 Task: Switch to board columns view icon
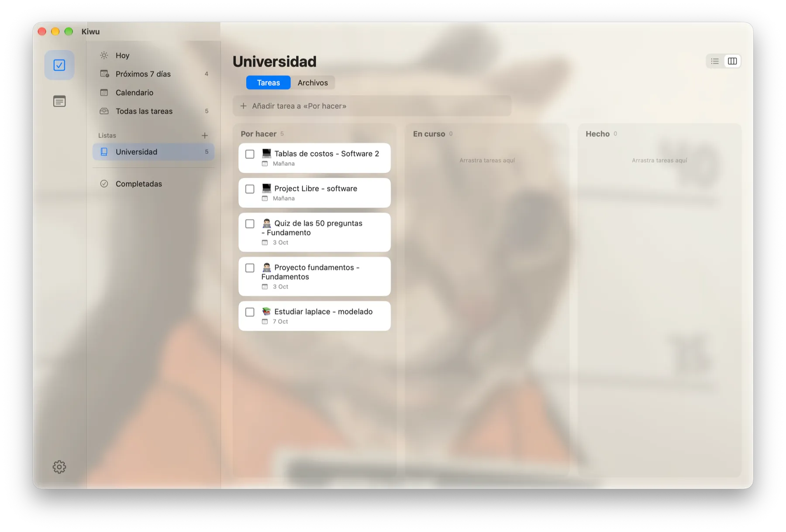click(732, 61)
